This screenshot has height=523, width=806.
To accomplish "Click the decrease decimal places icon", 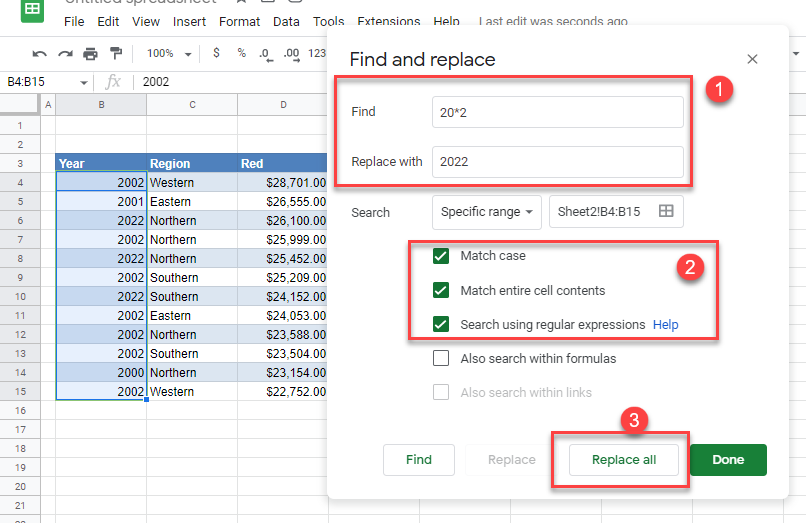I will click(x=265, y=54).
